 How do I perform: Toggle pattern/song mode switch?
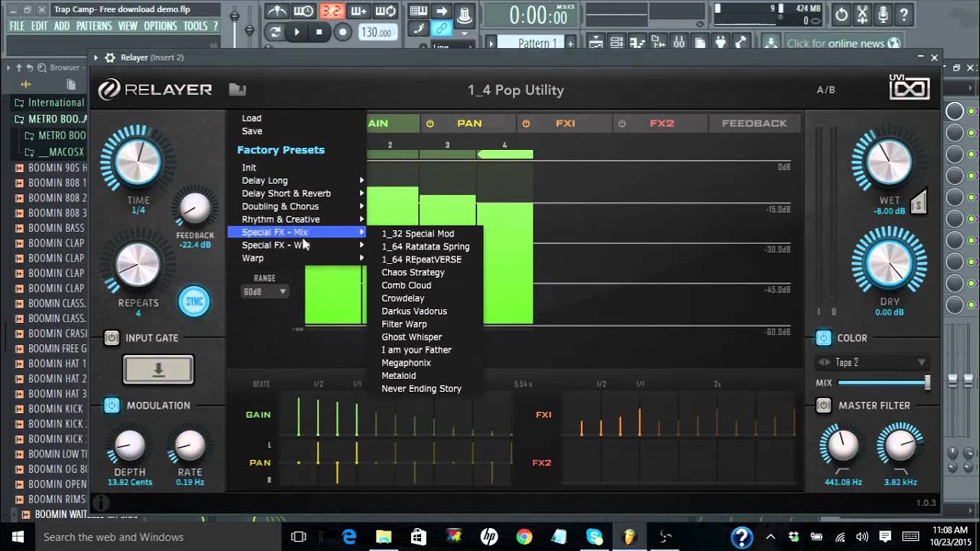275,32
